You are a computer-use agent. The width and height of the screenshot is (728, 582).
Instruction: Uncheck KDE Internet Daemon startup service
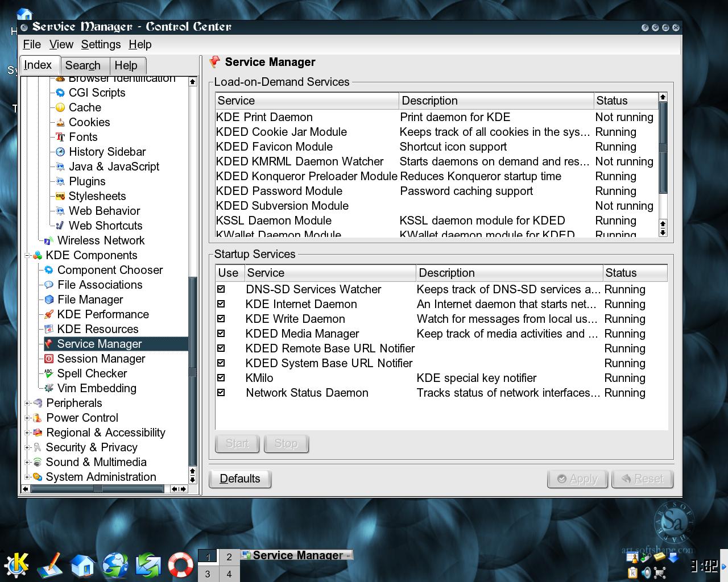coord(221,304)
